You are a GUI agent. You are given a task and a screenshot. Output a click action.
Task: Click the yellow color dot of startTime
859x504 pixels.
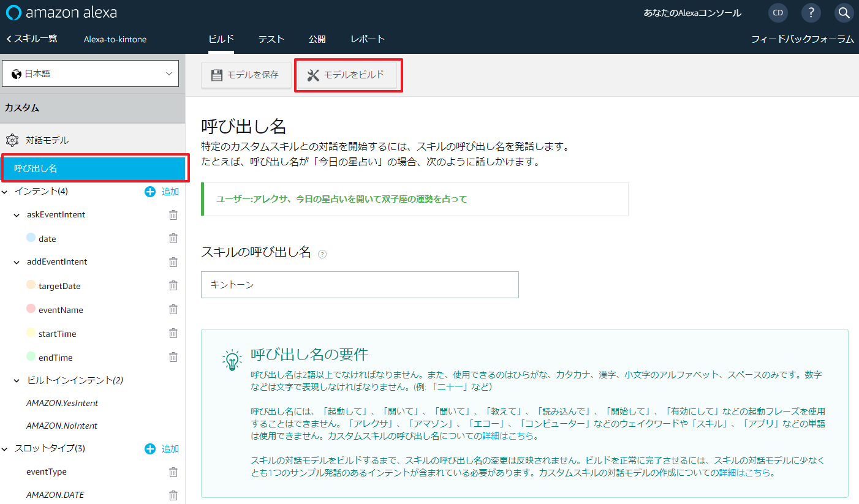pos(31,333)
